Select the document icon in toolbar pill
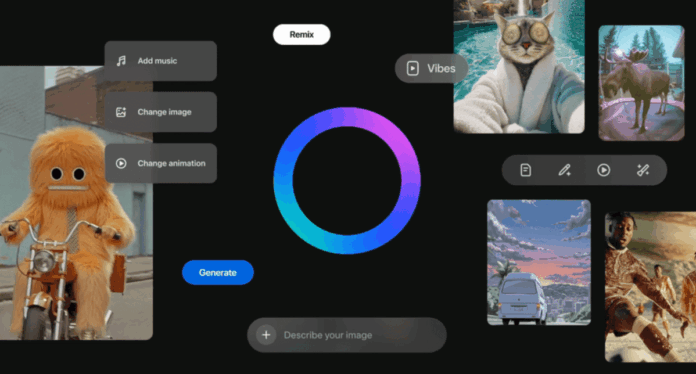The height and width of the screenshot is (374, 696). tap(526, 170)
